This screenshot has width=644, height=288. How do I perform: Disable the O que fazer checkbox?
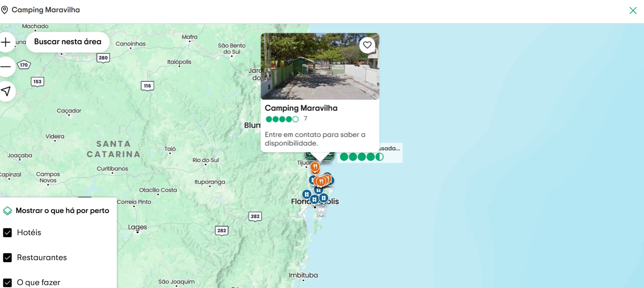(x=7, y=283)
